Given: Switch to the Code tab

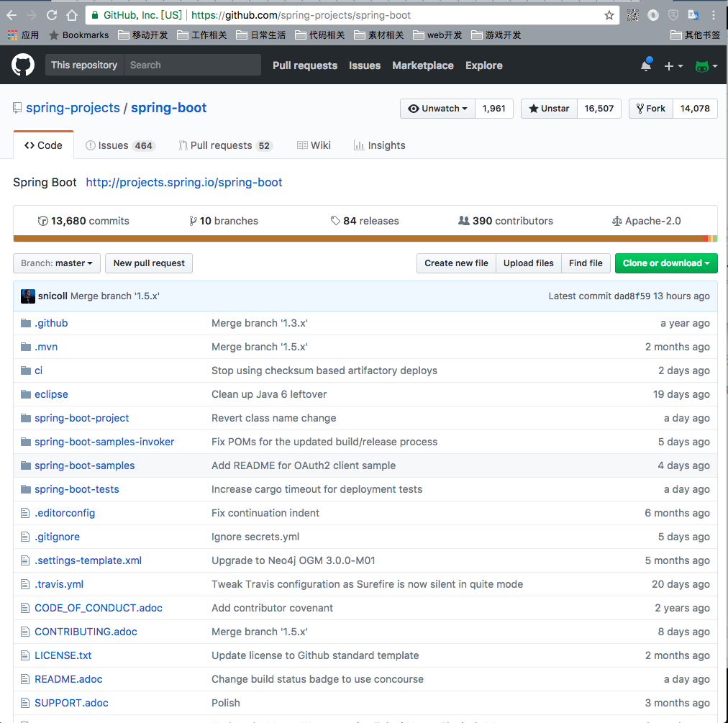Looking at the screenshot, I should coord(44,145).
